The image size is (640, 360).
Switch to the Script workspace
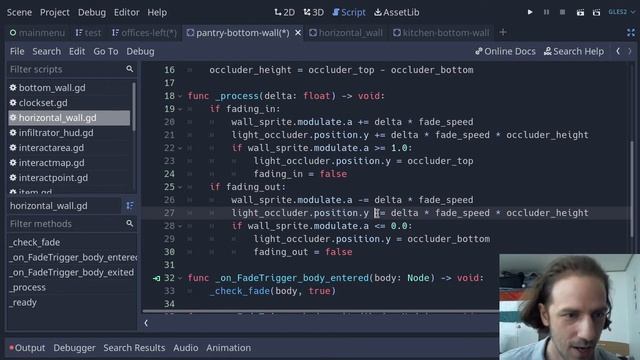click(x=349, y=12)
